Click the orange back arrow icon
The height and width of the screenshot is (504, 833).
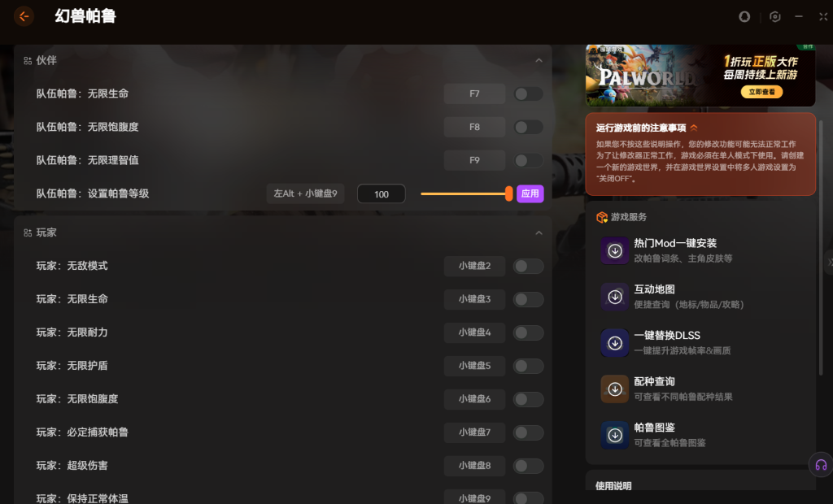24,16
